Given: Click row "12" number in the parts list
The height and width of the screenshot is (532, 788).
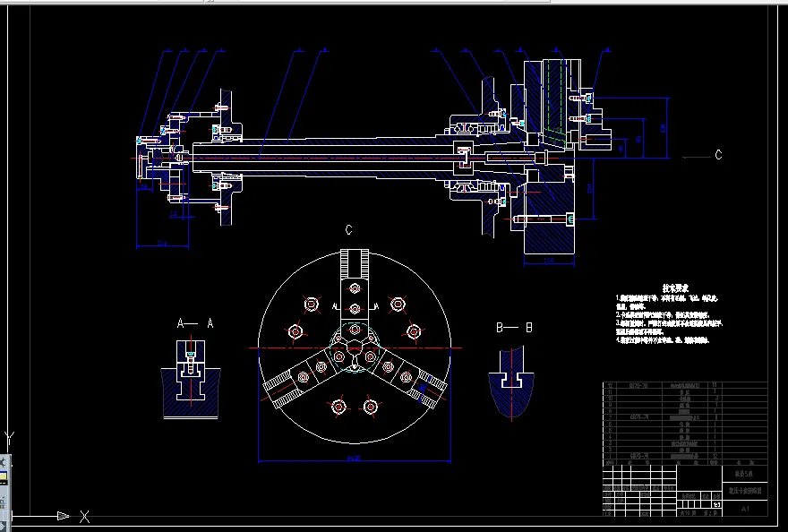Looking at the screenshot, I should pos(610,386).
